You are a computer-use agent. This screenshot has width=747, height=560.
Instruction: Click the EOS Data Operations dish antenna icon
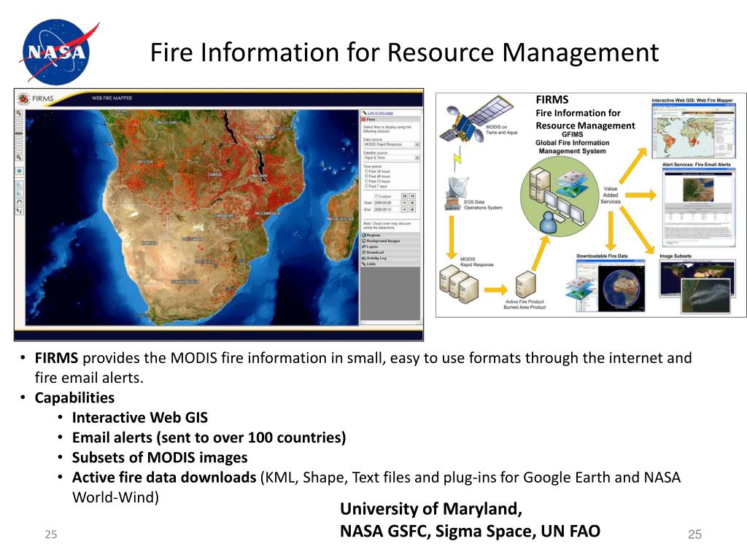point(459,193)
